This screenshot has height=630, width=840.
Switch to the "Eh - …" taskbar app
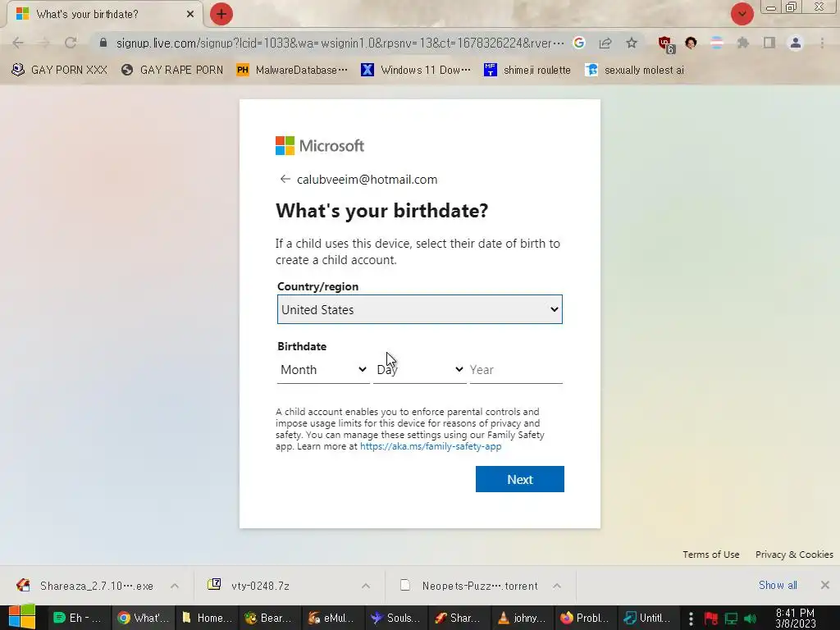79,618
